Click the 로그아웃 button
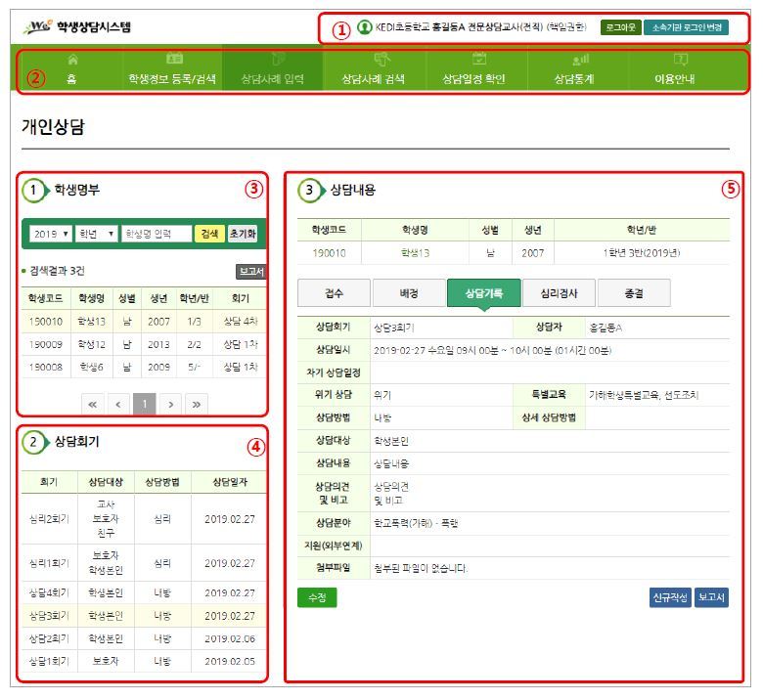The height and width of the screenshot is (700, 763). pyautogui.click(x=619, y=28)
